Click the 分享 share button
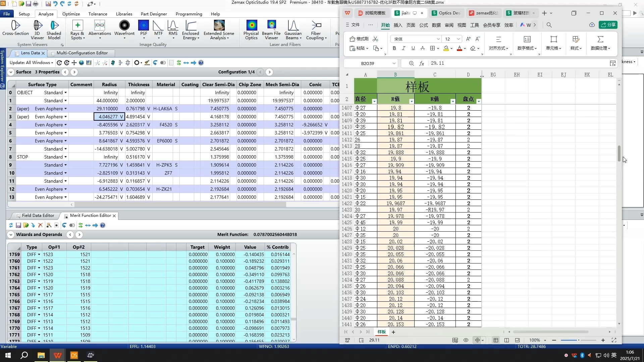The image size is (644, 362). point(608,25)
